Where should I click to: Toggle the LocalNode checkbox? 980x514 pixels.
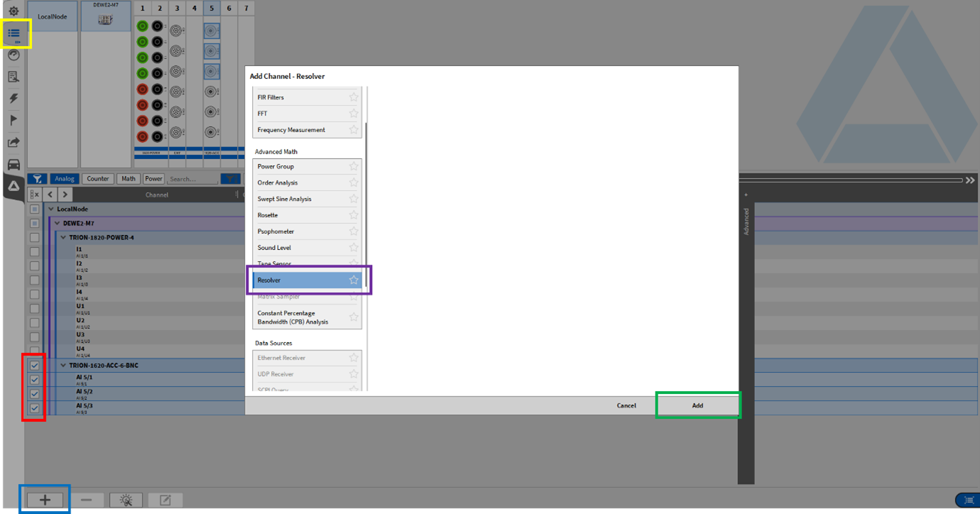[x=34, y=209]
